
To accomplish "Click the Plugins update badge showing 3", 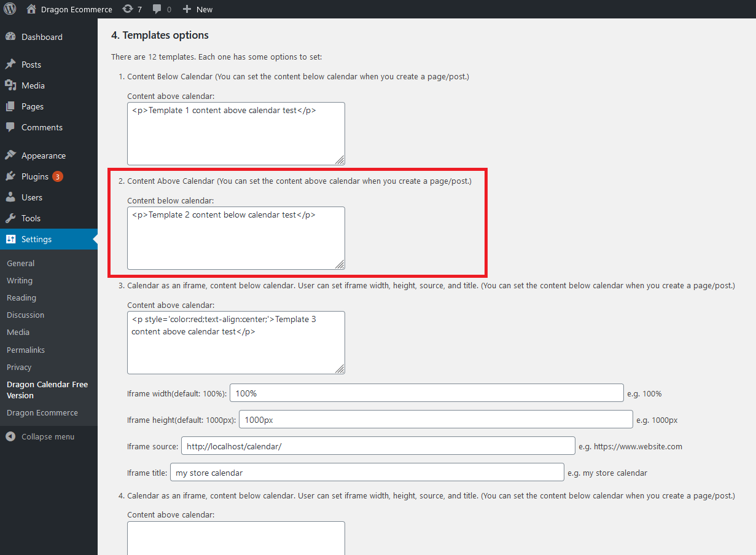I will pos(57,176).
